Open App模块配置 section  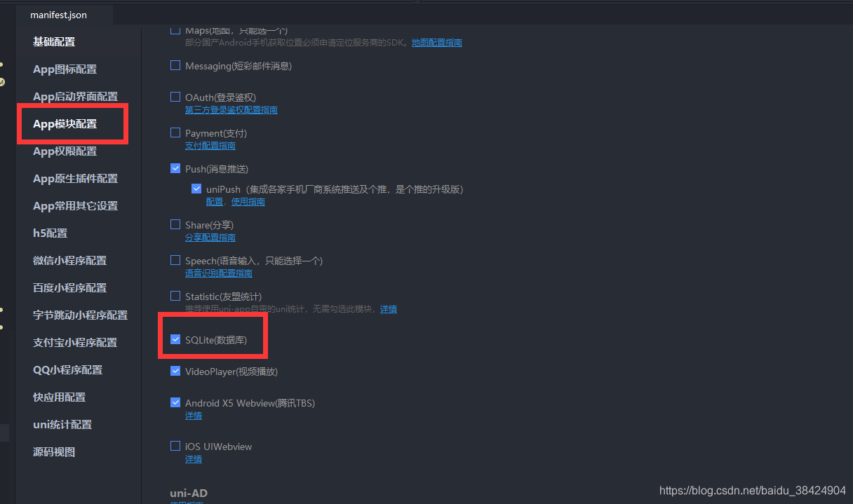[65, 124]
